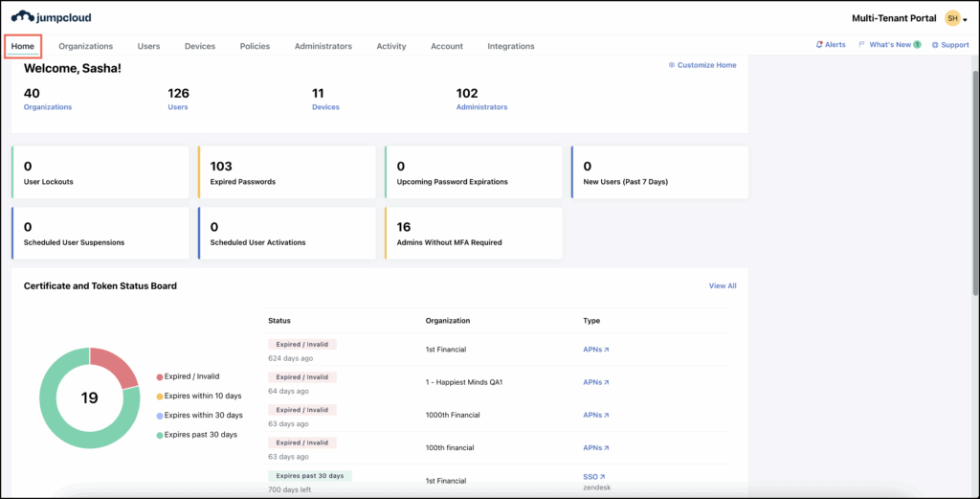The width and height of the screenshot is (980, 499).
Task: Click the 126 Users link
Action: (177, 107)
